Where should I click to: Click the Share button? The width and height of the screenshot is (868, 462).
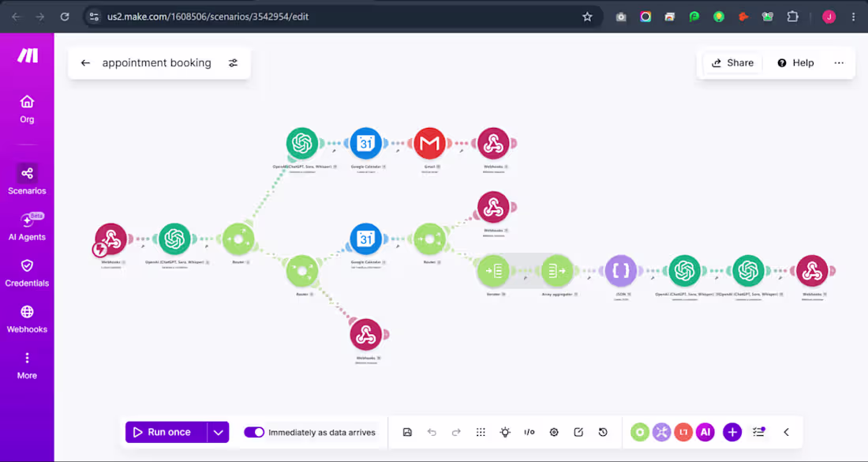[732, 62]
